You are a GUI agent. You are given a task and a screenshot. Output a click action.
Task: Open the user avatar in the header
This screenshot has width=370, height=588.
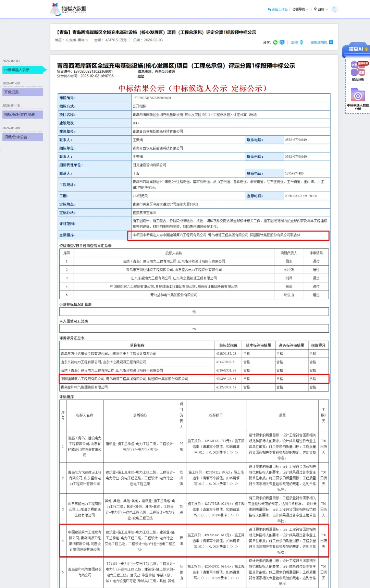[x=334, y=9]
